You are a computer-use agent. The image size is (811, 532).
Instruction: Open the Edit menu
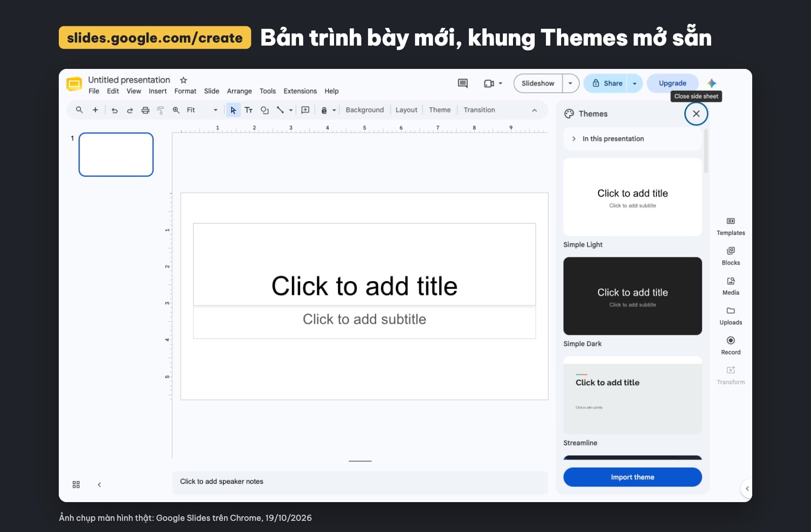[113, 91]
